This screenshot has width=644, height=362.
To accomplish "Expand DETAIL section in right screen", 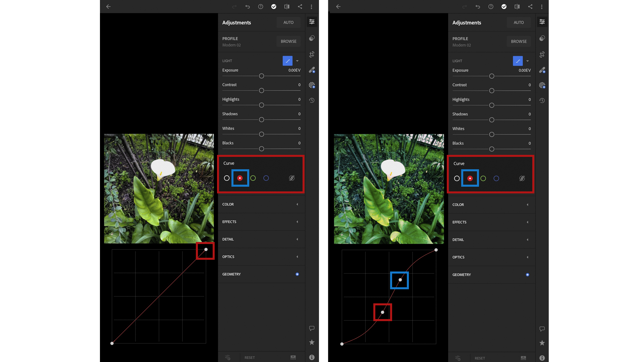I will (x=491, y=240).
